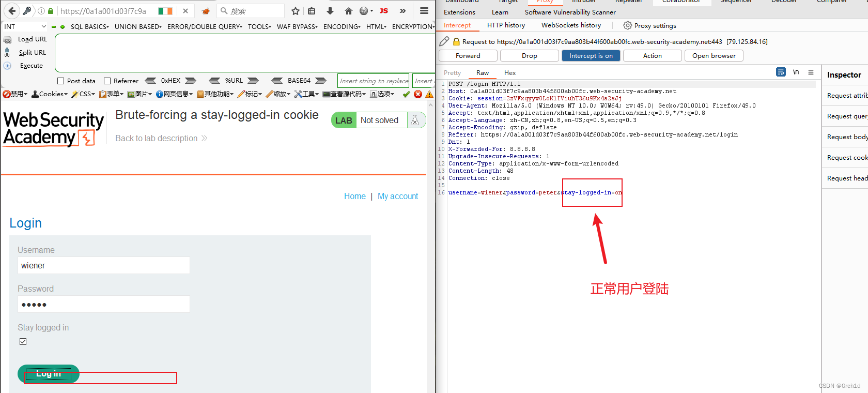The width and height of the screenshot is (868, 393).
Task: Click the green padlock in the address bar
Action: click(x=50, y=11)
